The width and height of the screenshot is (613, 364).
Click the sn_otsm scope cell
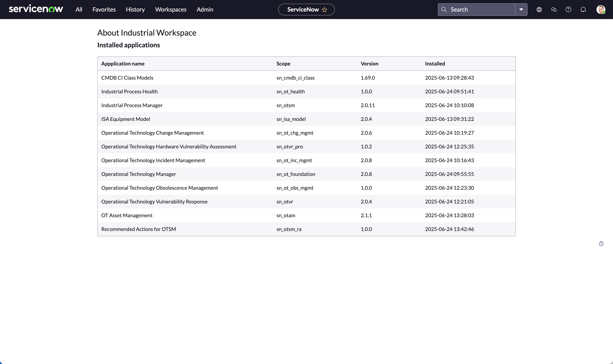click(x=286, y=105)
